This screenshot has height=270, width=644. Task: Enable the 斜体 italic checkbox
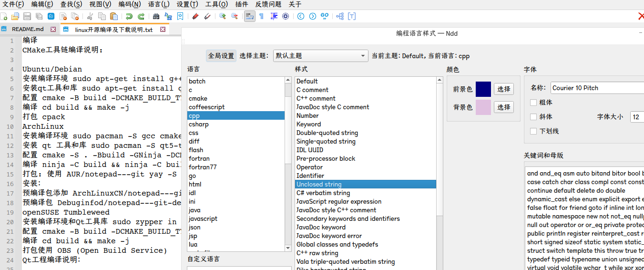click(x=533, y=116)
